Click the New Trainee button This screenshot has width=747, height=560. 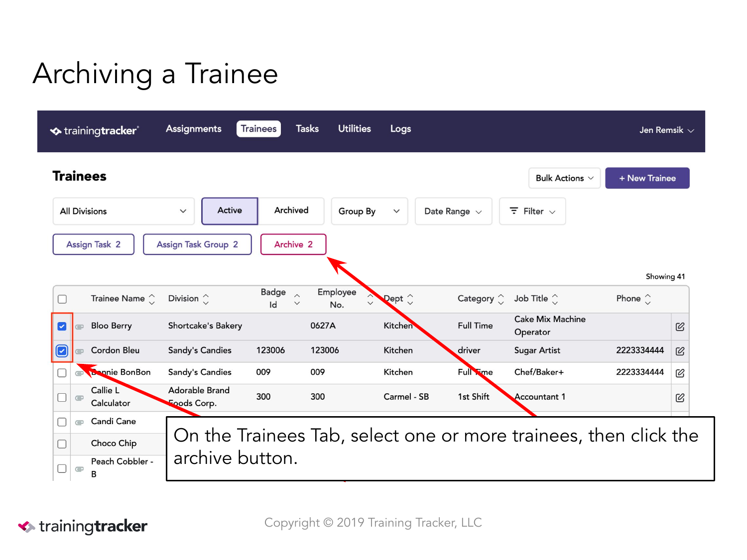647,178
